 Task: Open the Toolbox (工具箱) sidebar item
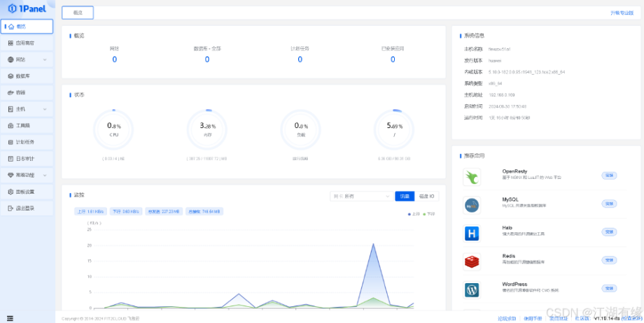pos(27,126)
